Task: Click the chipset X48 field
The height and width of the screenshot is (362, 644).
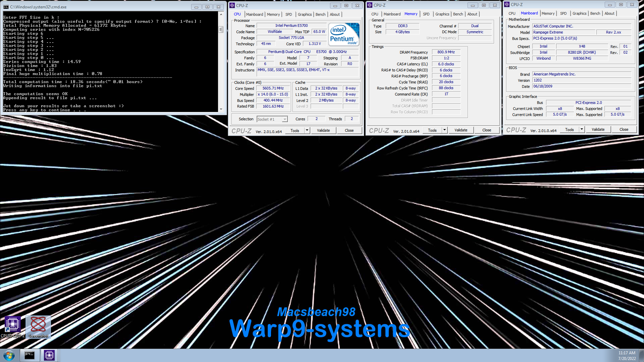Action: pyautogui.click(x=582, y=46)
